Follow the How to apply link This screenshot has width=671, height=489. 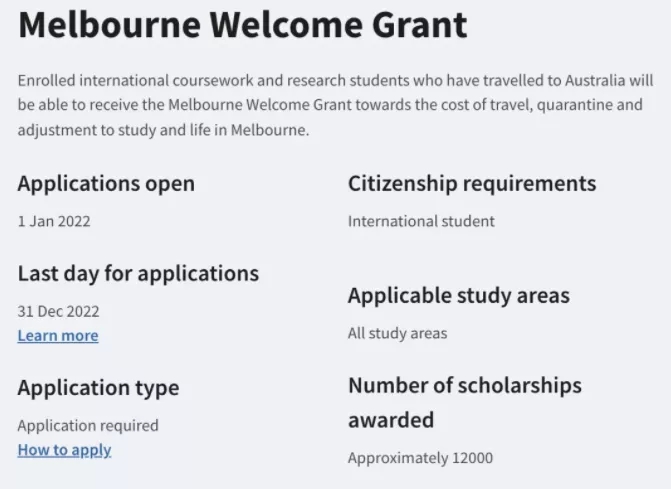coord(64,450)
